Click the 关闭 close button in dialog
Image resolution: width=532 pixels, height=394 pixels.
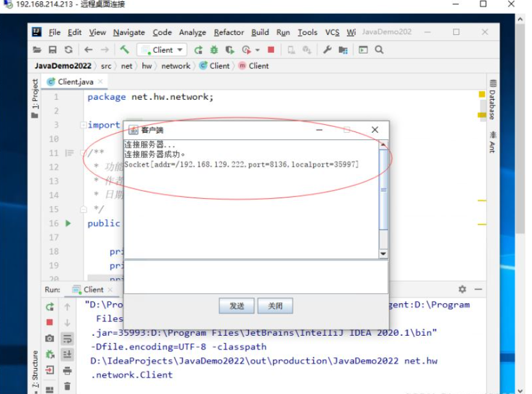pyautogui.click(x=275, y=306)
